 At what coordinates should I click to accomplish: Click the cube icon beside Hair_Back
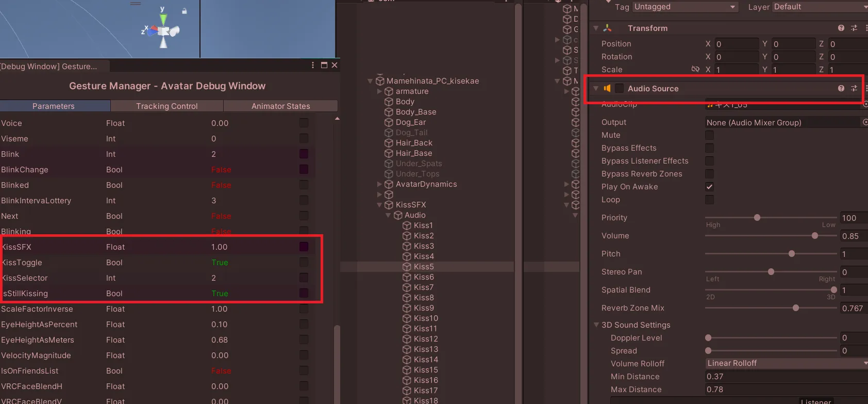(x=389, y=143)
